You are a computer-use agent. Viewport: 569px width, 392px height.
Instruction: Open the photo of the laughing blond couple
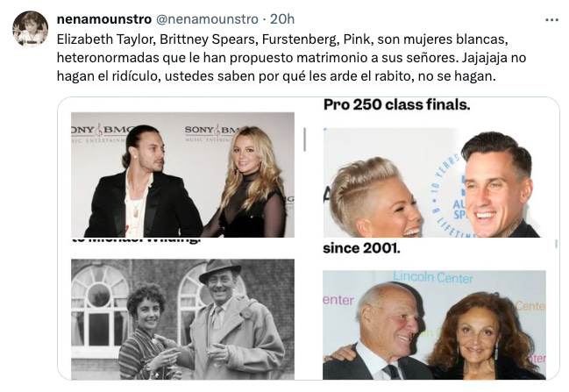(432, 183)
